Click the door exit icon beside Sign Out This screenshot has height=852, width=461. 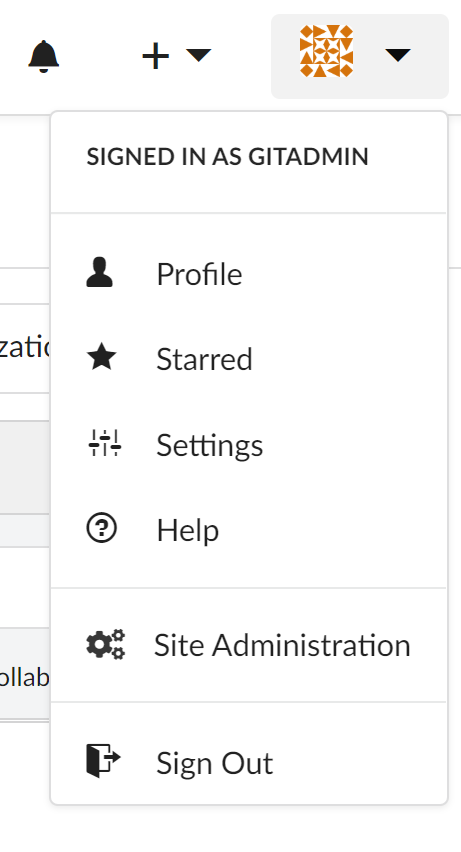(x=103, y=761)
